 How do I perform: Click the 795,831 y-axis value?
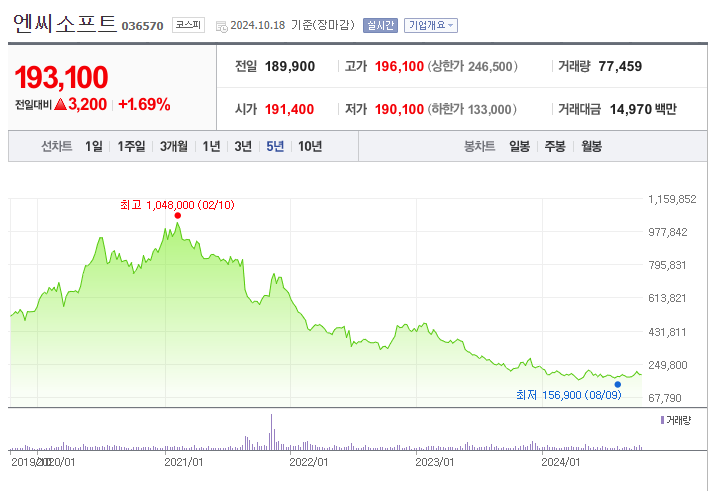[x=667, y=265]
